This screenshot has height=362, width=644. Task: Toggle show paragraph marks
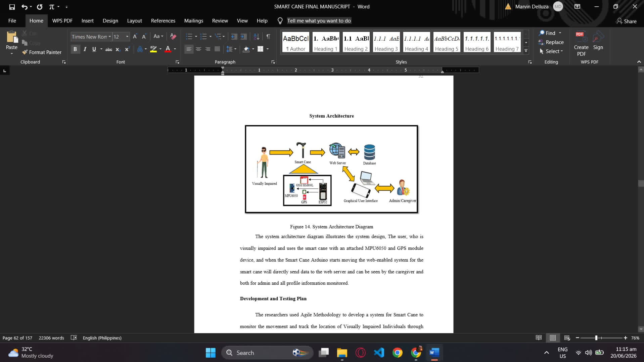point(268,37)
